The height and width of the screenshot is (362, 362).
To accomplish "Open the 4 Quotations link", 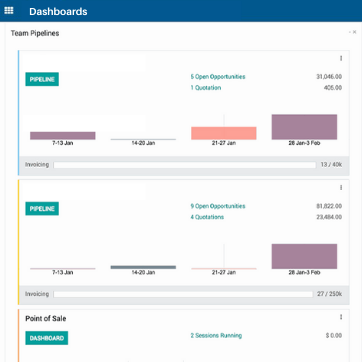I will [x=207, y=217].
